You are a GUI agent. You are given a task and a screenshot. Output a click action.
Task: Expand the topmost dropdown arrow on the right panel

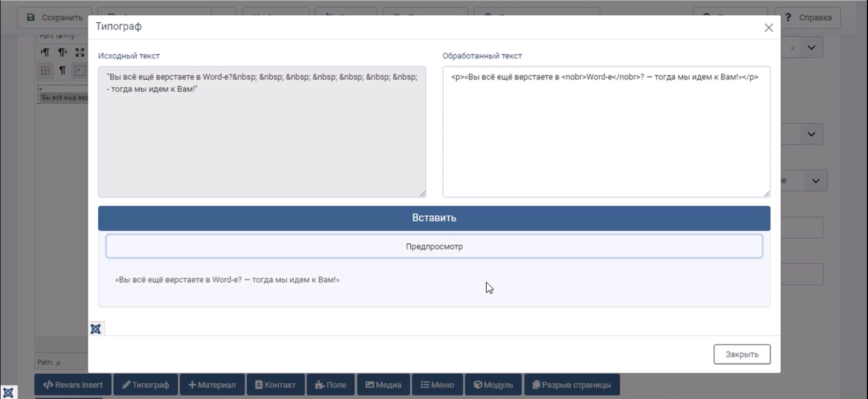(811, 48)
